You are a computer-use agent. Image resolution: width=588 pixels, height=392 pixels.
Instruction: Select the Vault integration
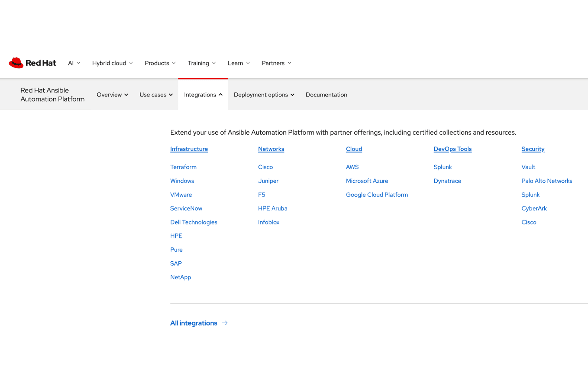point(528,167)
